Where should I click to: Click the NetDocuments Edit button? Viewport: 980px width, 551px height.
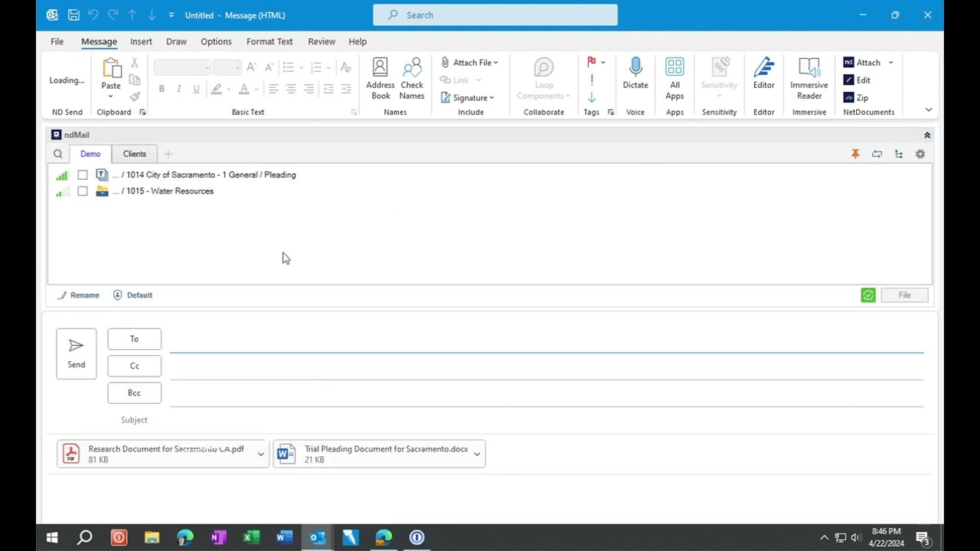coord(857,80)
